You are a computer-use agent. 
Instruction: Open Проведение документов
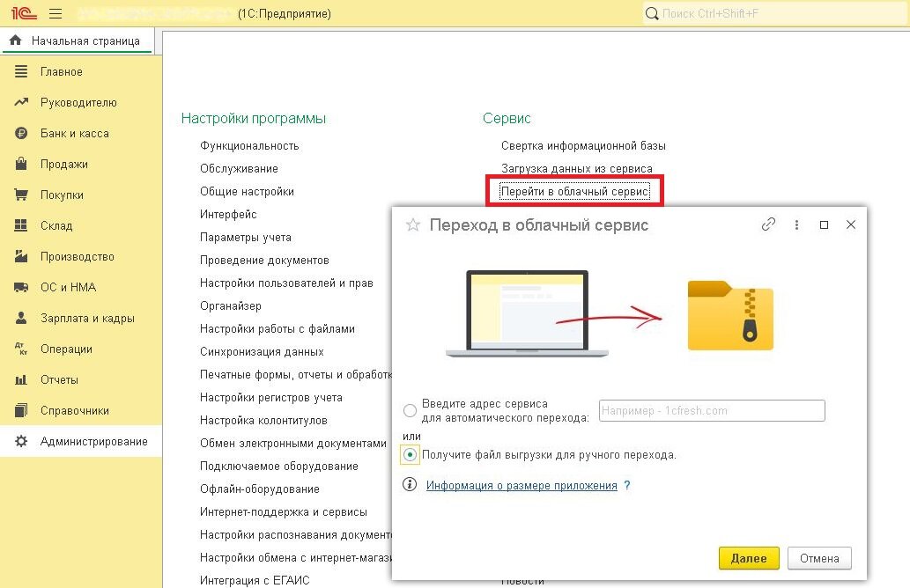(264, 260)
